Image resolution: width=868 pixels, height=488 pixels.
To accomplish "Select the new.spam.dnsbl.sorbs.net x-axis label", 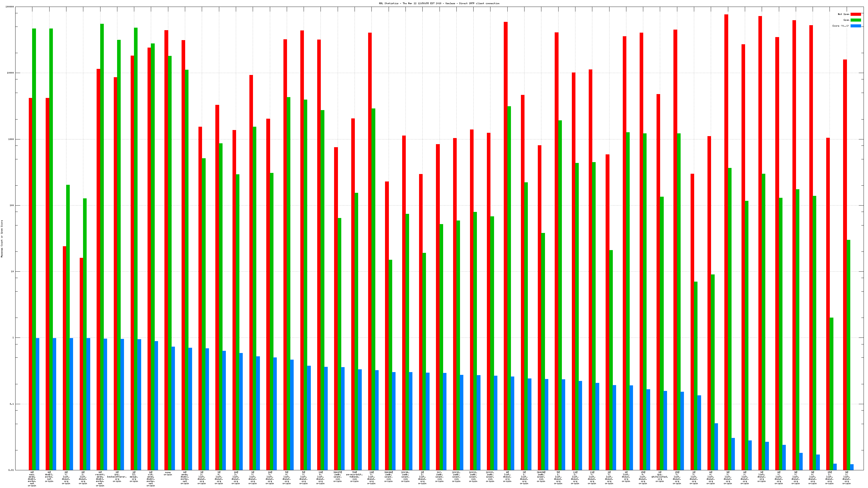I will pyautogui.click(x=32, y=479).
